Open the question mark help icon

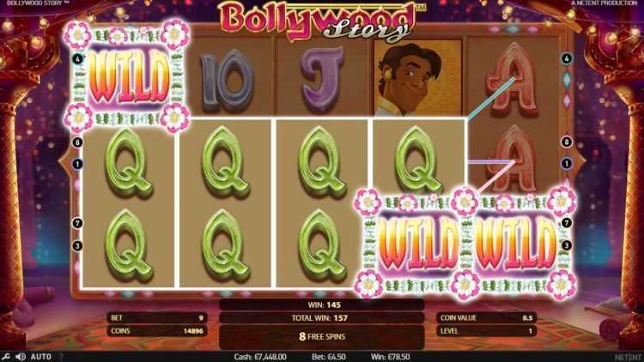coord(61,357)
